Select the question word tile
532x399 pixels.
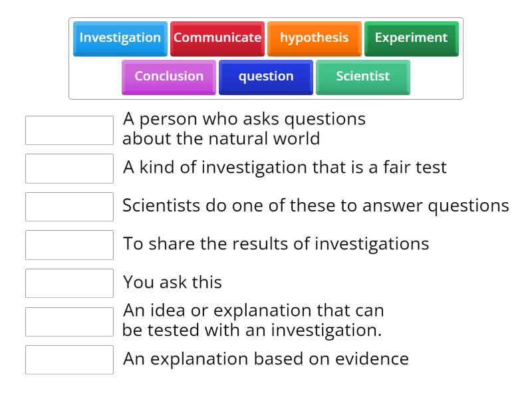pyautogui.click(x=265, y=76)
